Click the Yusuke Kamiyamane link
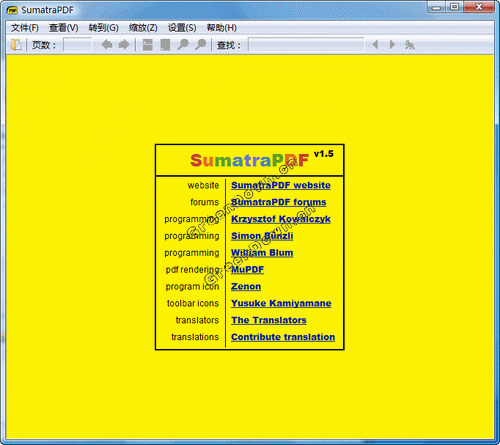Image resolution: width=500 pixels, height=445 pixels. [281, 303]
